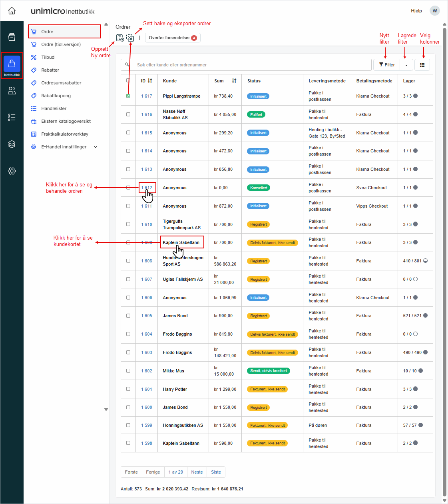This screenshot has height=504, width=448.
Task: Go to the Neste page
Action: point(197,472)
